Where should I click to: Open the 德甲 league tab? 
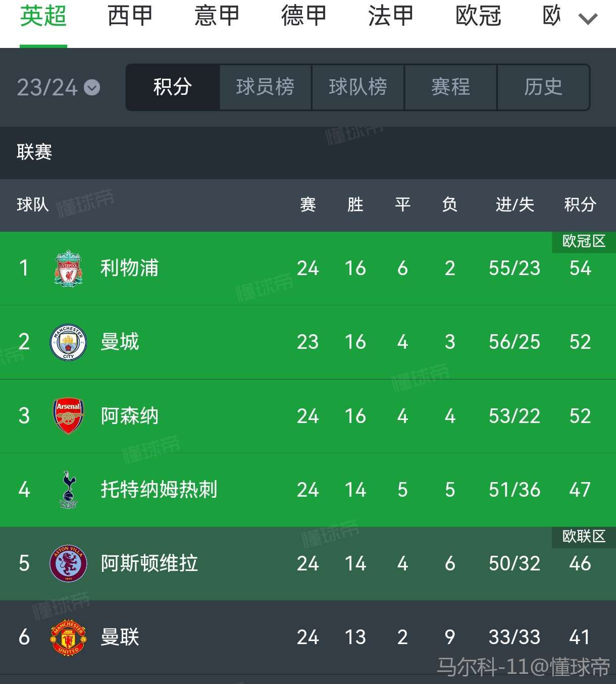(303, 16)
